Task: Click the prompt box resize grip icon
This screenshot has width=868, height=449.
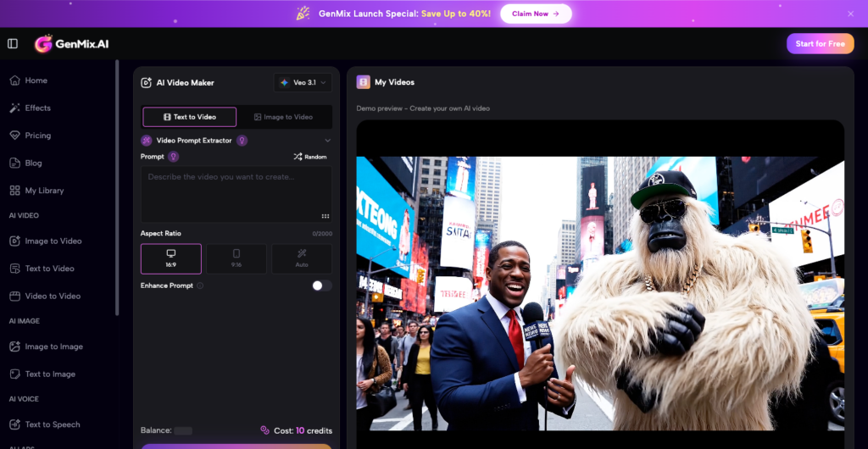Action: 325,216
